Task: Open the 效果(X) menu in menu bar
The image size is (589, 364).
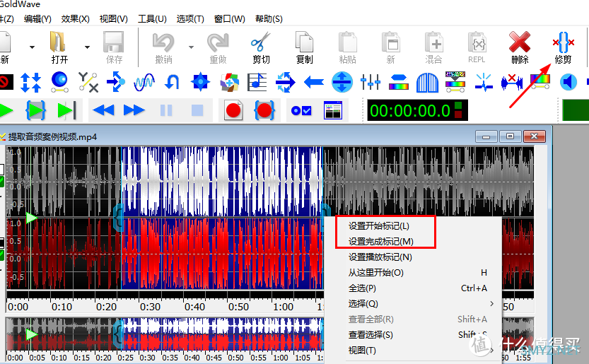Action: click(x=75, y=18)
